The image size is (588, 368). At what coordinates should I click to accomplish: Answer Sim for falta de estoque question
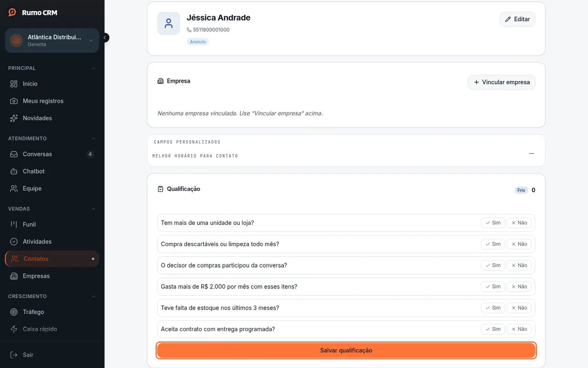pyautogui.click(x=493, y=308)
